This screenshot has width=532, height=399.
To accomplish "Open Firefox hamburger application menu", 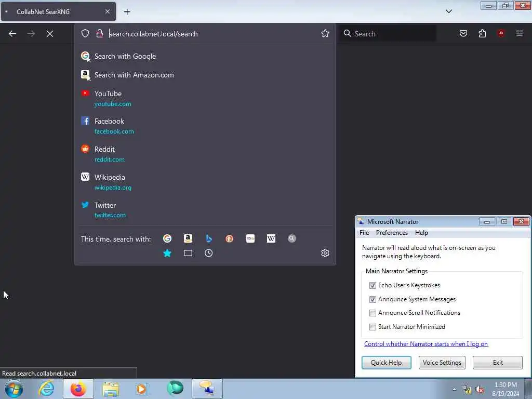I will (x=520, y=33).
